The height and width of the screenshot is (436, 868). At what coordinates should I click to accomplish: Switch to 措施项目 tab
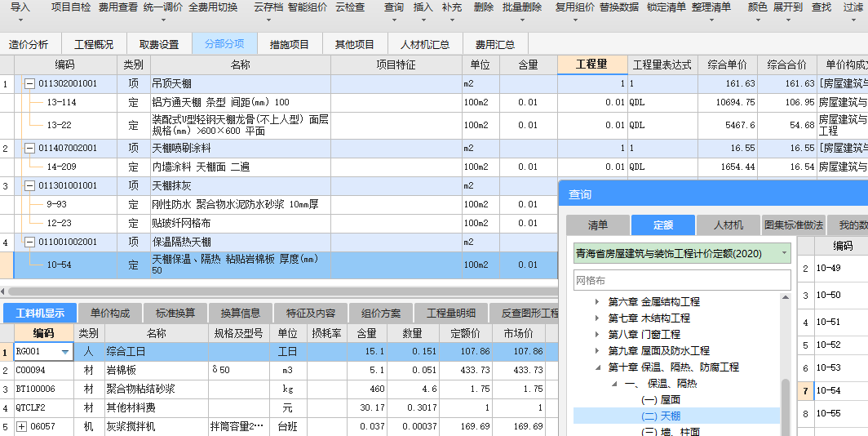(290, 44)
